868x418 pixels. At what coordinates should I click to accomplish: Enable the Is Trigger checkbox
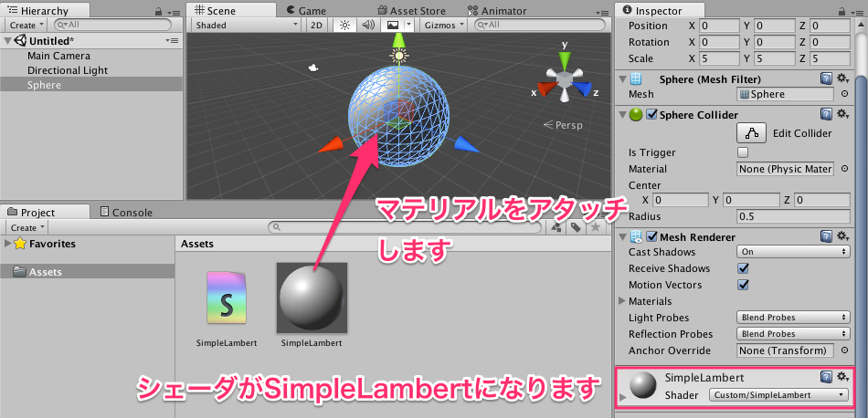[x=743, y=152]
